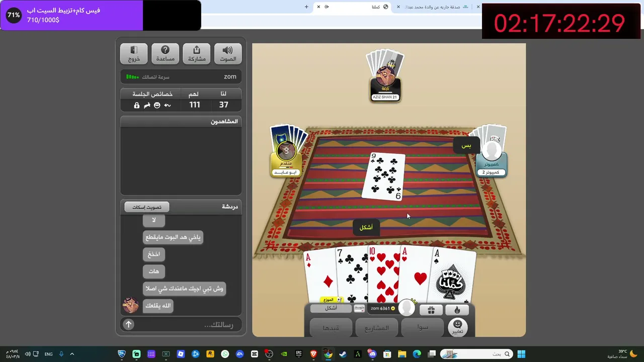Click chat message ياخي هد البوت مايقطع

[x=173, y=237]
